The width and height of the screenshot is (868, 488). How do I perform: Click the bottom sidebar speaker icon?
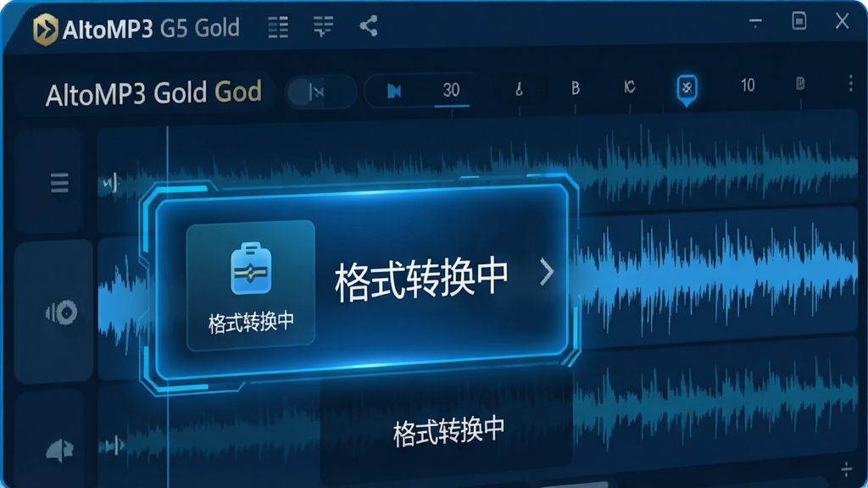click(59, 451)
